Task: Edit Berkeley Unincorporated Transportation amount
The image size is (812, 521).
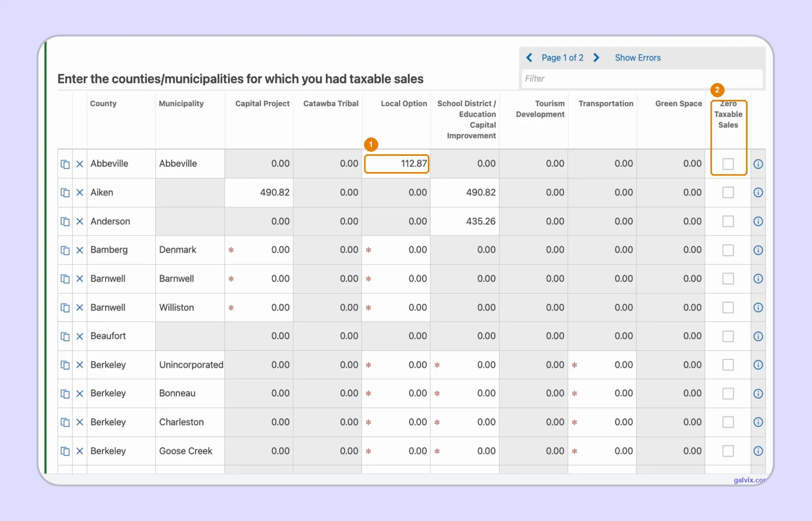Action: pos(602,365)
